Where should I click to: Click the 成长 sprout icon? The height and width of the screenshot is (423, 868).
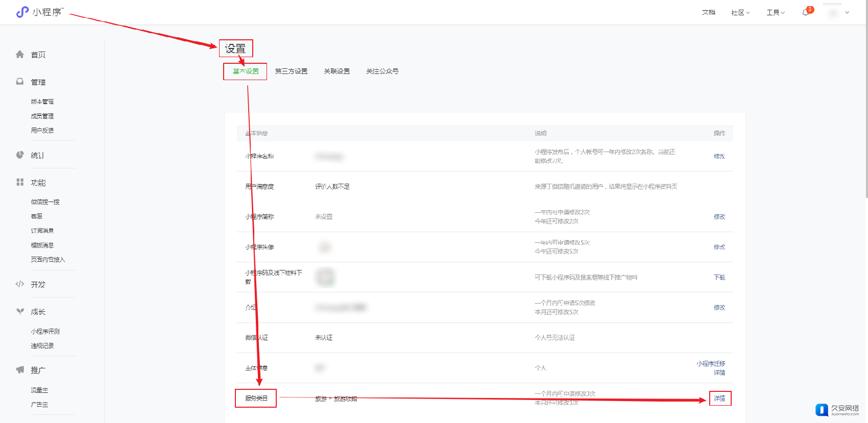click(20, 311)
